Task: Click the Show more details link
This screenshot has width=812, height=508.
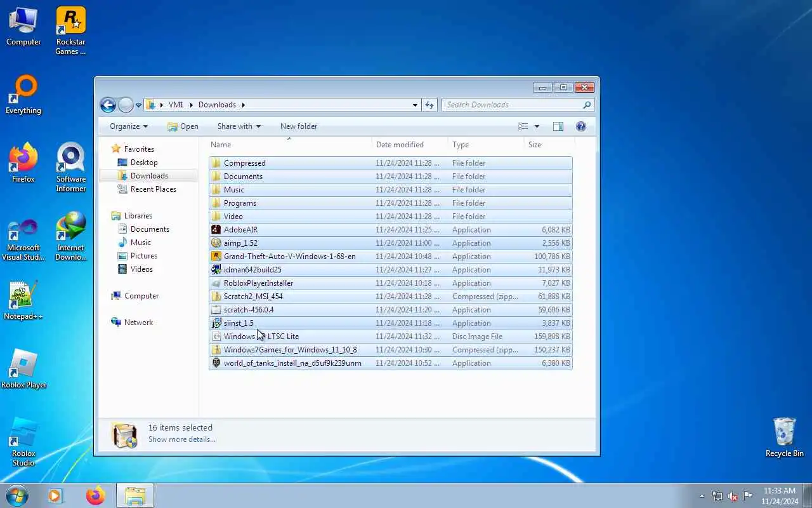Action: [x=181, y=439]
